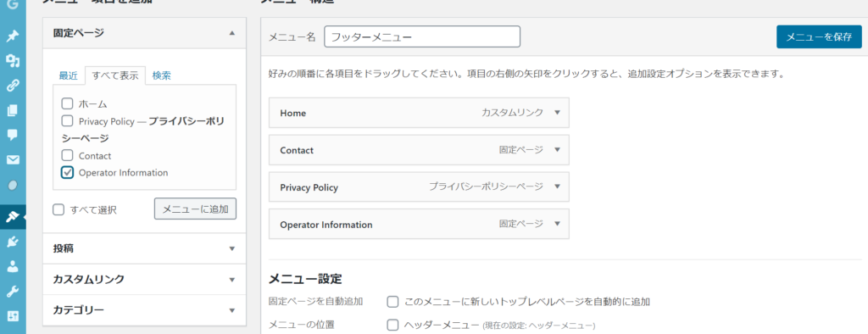The image size is (868, 334).
Task: Tick the すべて選択 checkbox
Action: point(58,209)
